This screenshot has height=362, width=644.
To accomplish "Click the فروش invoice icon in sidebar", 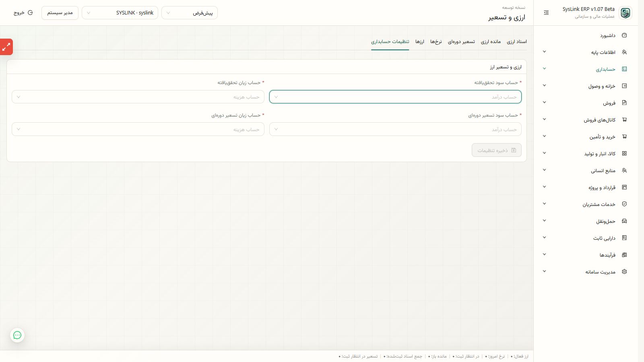I will 624,103.
